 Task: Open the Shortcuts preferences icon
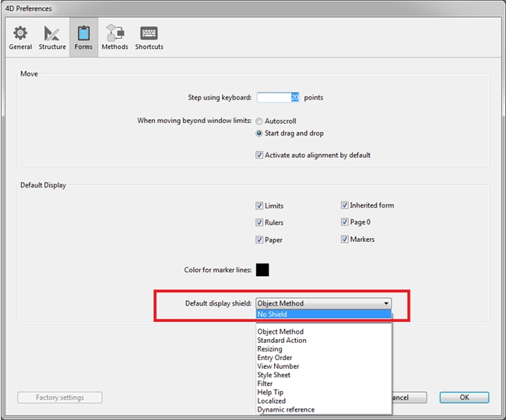pyautogui.click(x=149, y=37)
